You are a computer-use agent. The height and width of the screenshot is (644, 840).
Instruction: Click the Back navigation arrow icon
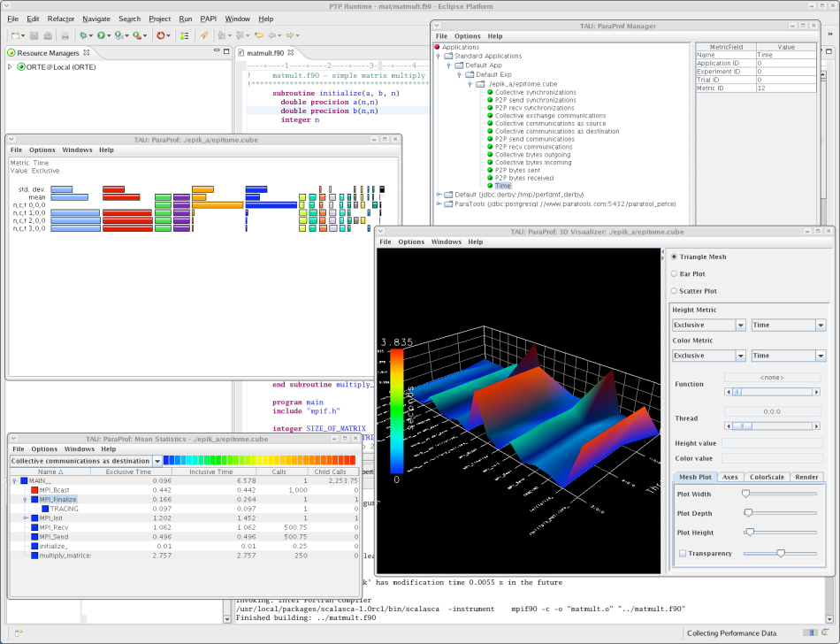[x=272, y=35]
